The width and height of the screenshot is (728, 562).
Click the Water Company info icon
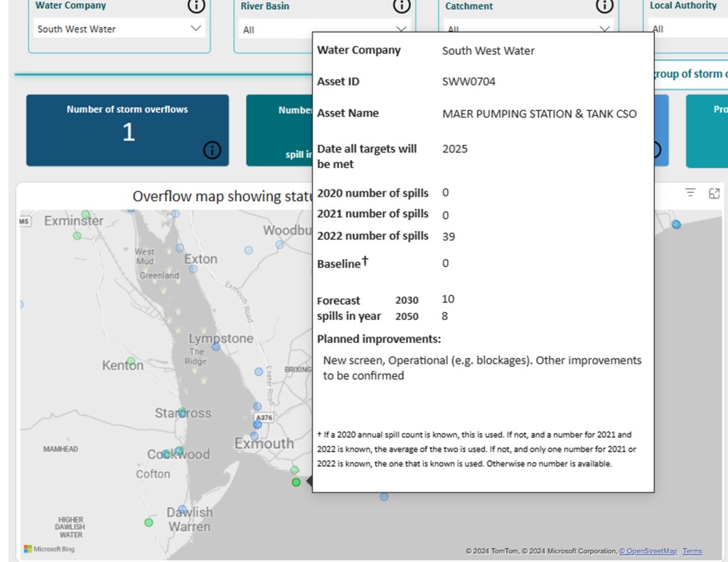coord(196,6)
